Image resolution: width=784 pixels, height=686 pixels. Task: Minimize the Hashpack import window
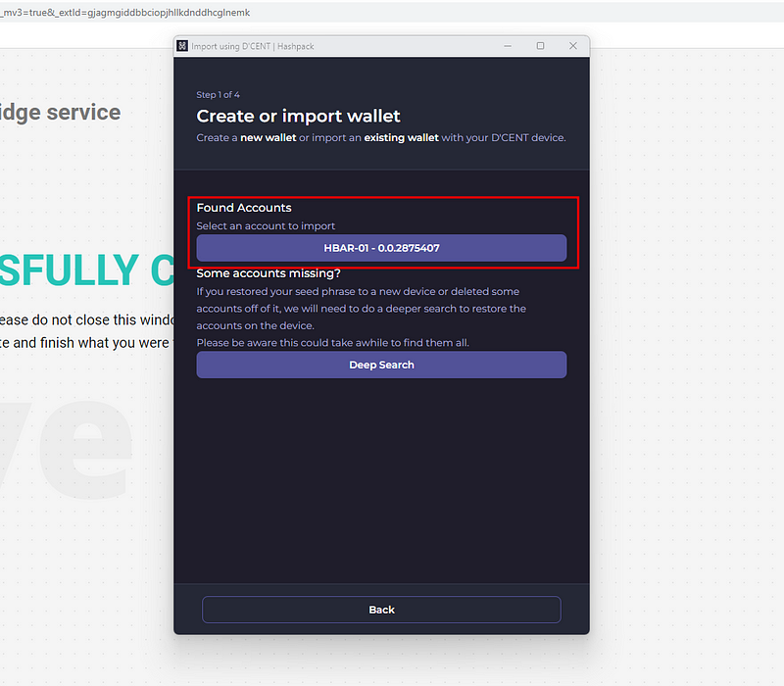click(508, 46)
